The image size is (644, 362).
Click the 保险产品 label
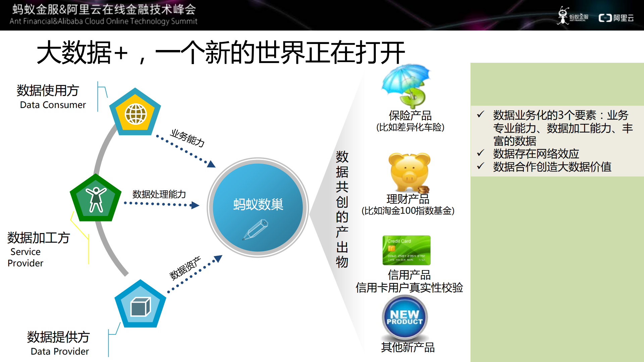410,116
